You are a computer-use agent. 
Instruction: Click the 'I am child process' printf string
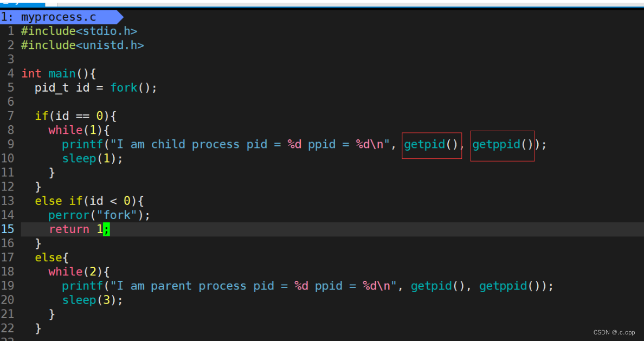point(249,145)
